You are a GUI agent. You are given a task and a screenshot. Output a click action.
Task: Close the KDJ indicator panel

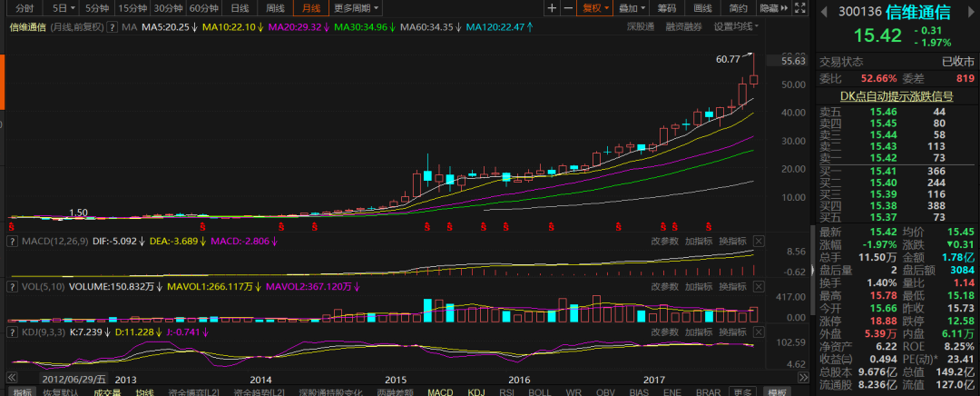(x=758, y=332)
